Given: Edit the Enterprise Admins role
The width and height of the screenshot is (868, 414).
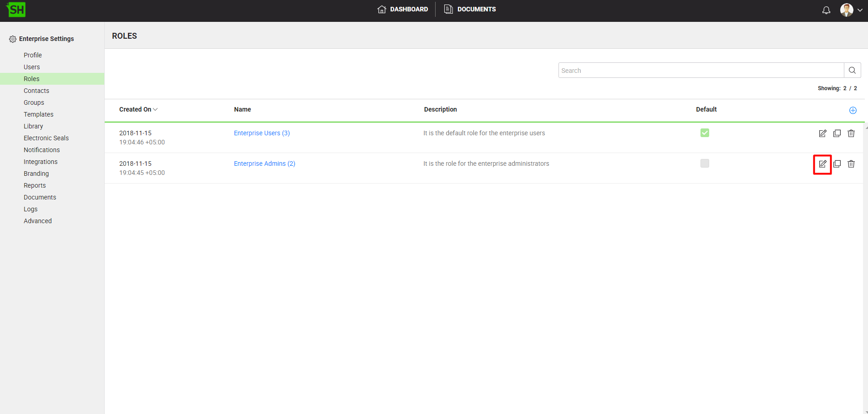Looking at the screenshot, I should tap(822, 164).
